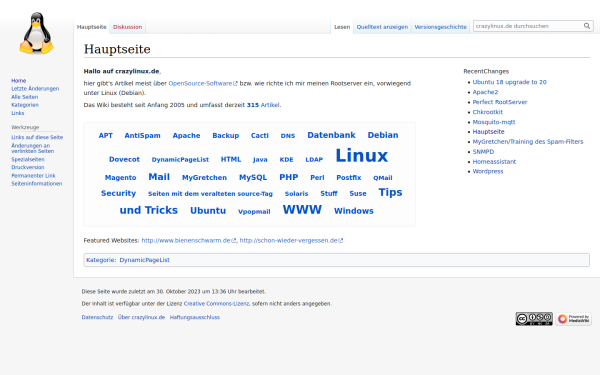
Task: Open the WWW category tag
Action: (302, 210)
